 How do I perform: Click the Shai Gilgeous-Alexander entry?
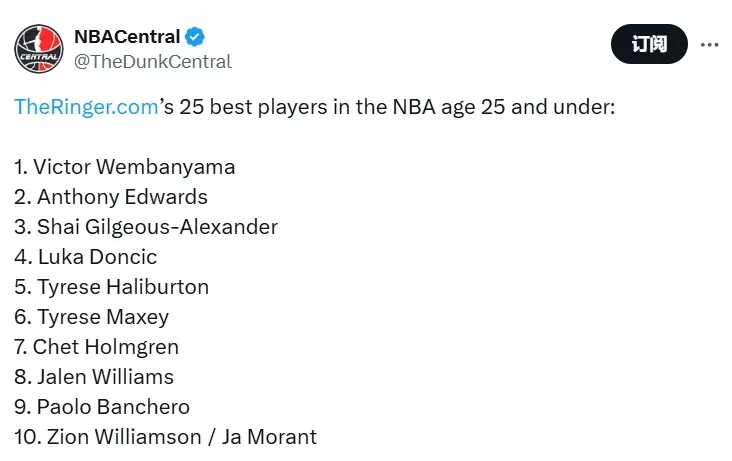tap(157, 226)
